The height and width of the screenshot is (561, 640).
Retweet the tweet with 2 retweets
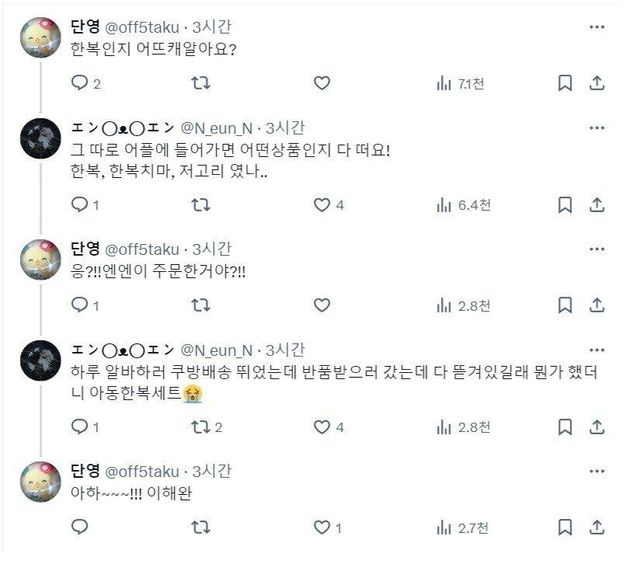tap(201, 427)
